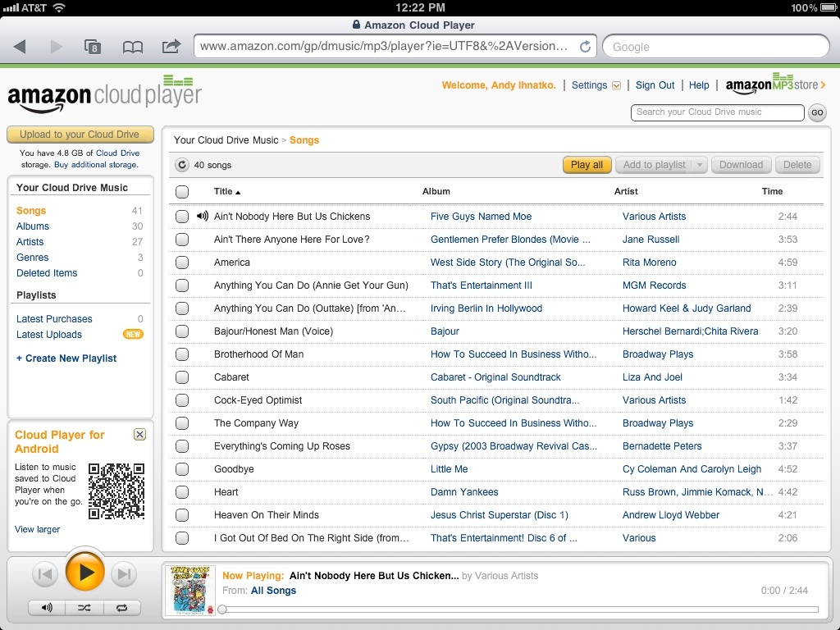Toggle shuffle mode
This screenshot has width=840, height=630.
point(84,608)
